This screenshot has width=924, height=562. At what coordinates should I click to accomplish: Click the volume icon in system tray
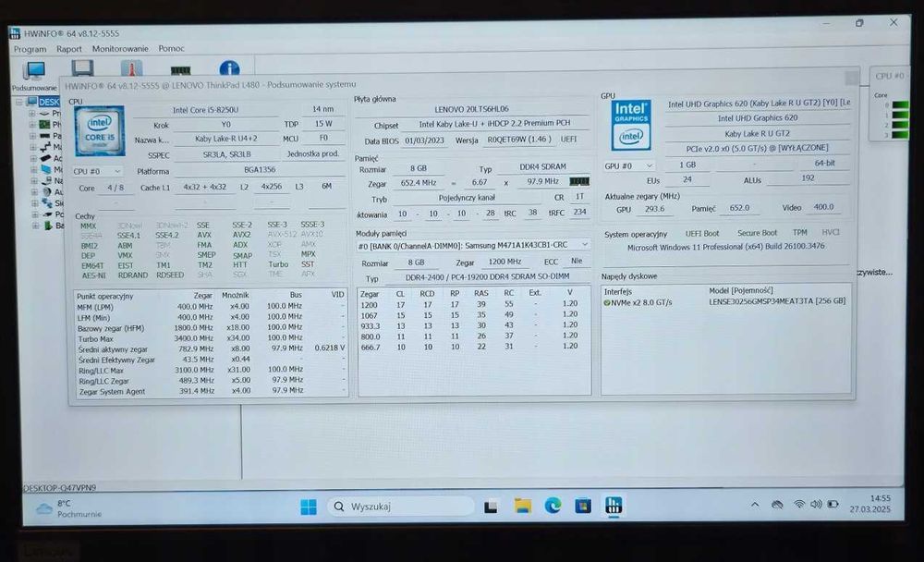pyautogui.click(x=816, y=504)
